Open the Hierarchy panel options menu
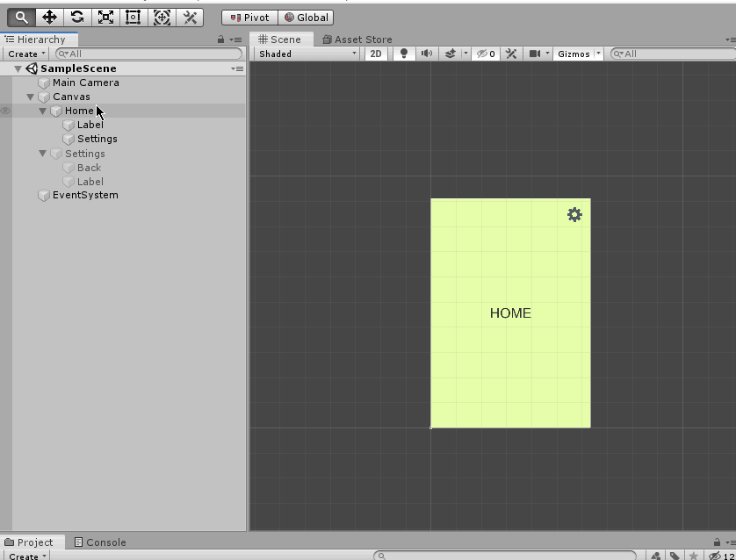Viewport: 736px width, 560px height. coord(235,39)
